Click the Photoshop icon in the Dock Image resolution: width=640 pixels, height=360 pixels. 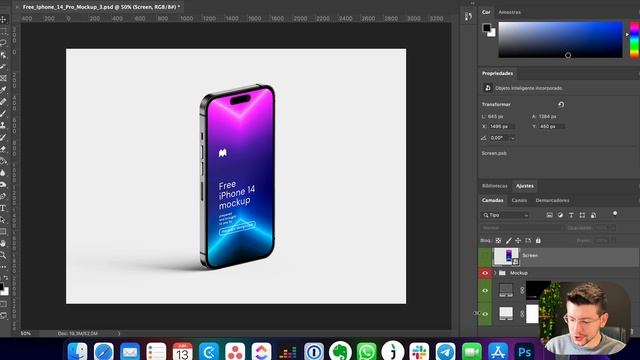pos(524,351)
